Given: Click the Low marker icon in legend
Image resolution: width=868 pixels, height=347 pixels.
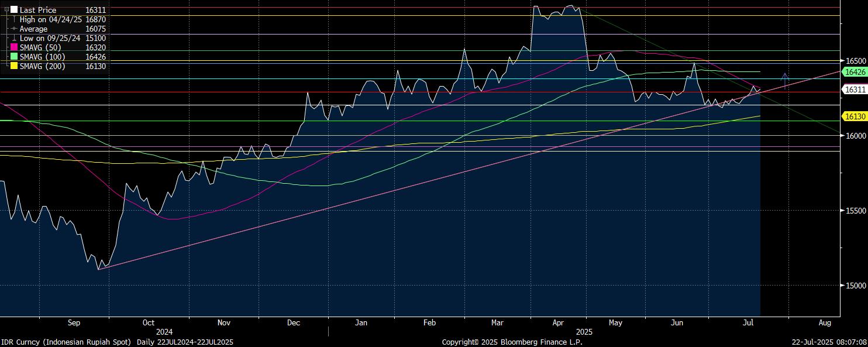Looking at the screenshot, I should 14,38.
